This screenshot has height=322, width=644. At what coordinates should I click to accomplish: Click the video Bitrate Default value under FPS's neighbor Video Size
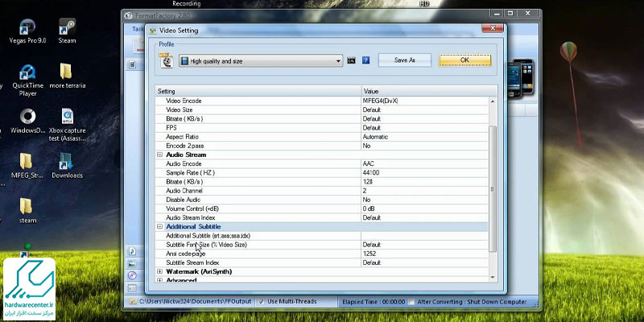click(x=425, y=118)
